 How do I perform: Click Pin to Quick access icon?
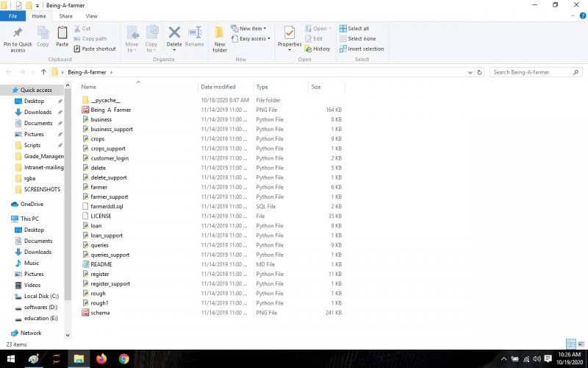pyautogui.click(x=18, y=33)
